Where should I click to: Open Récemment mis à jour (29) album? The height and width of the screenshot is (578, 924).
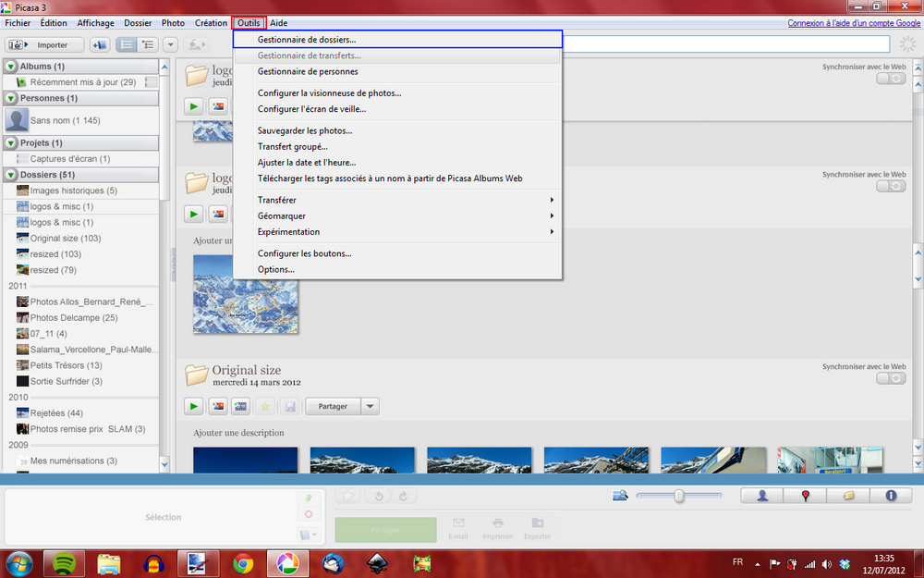(x=81, y=82)
